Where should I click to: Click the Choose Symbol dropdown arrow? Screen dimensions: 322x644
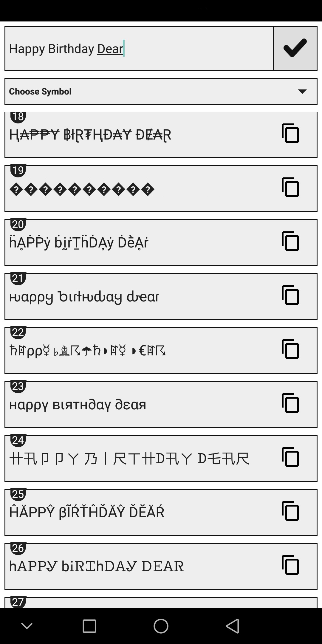click(x=302, y=91)
